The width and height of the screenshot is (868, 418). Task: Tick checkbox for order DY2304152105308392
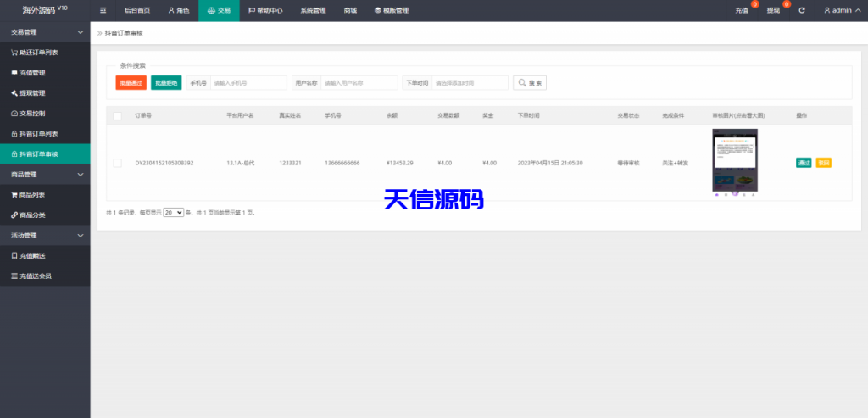click(x=117, y=163)
